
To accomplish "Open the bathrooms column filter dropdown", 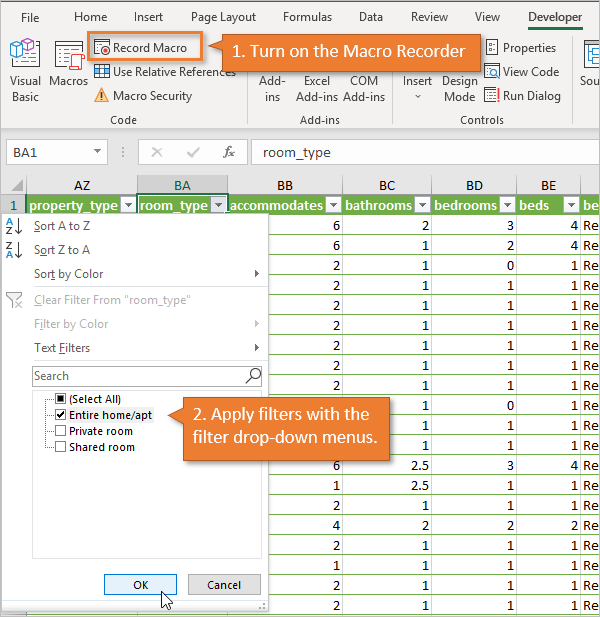I will coord(418,205).
